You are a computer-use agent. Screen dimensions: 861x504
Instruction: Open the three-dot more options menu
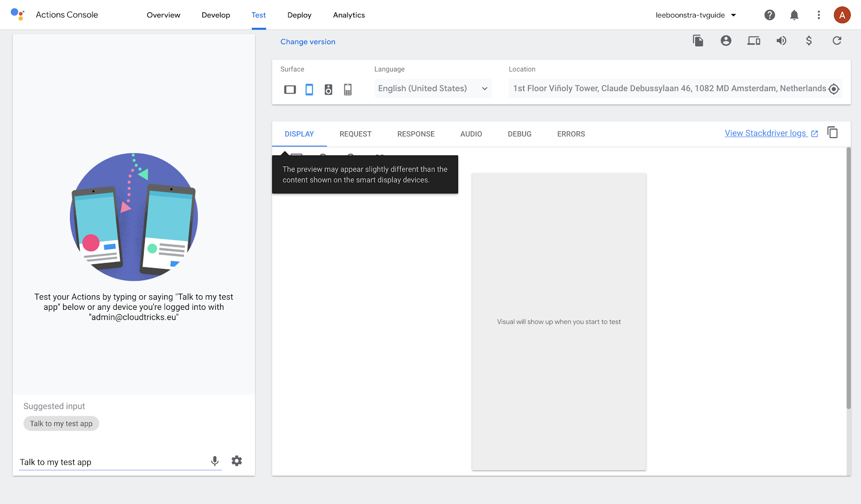tap(818, 15)
